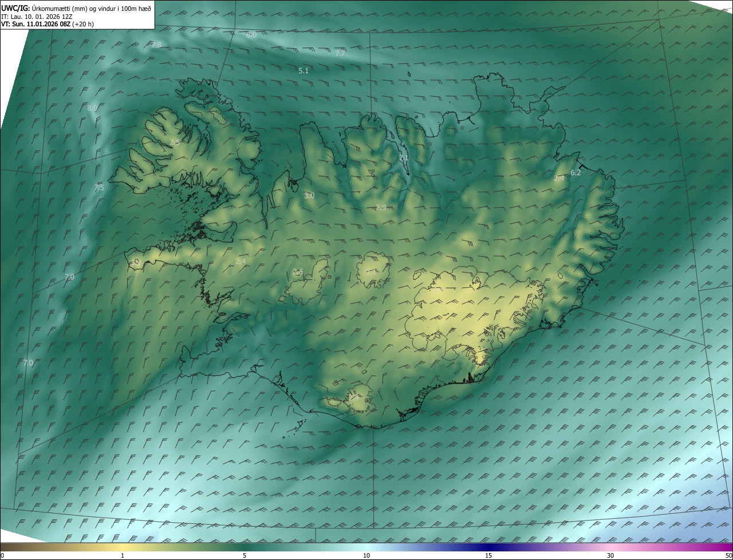
Task: Click the 0 tick on the color scale
Action: point(2,555)
